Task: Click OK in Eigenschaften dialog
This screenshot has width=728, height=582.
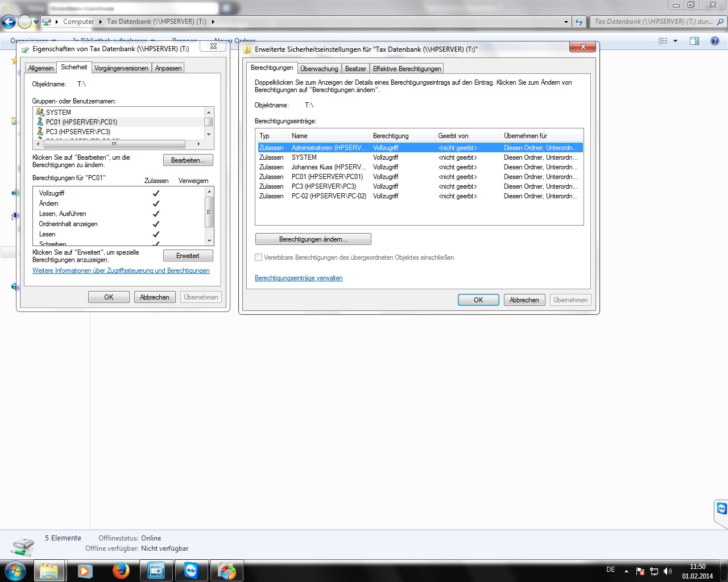Action: click(x=109, y=297)
